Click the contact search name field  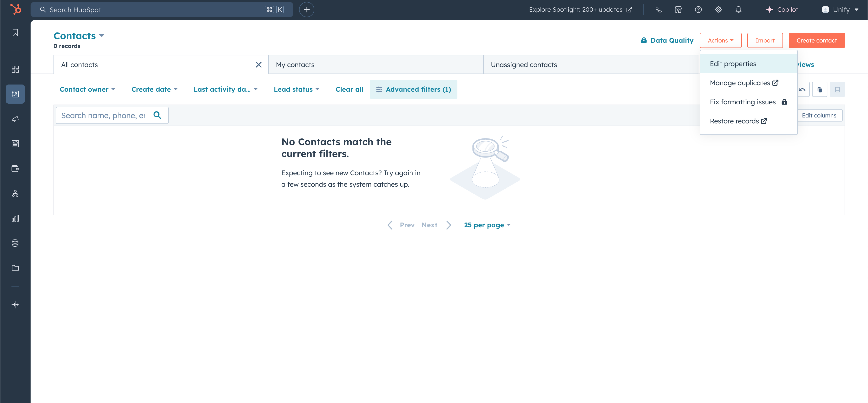tap(103, 116)
